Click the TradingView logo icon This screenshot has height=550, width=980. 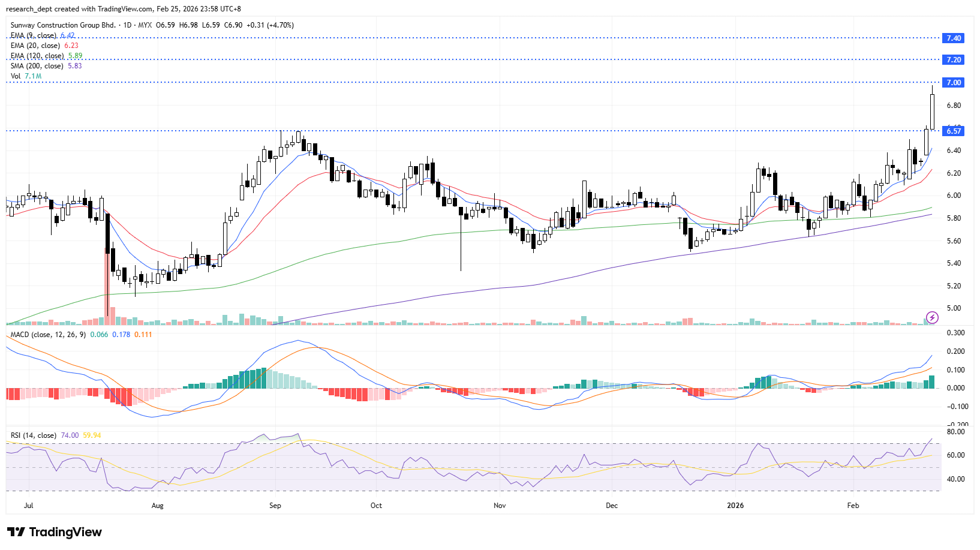coord(16,532)
